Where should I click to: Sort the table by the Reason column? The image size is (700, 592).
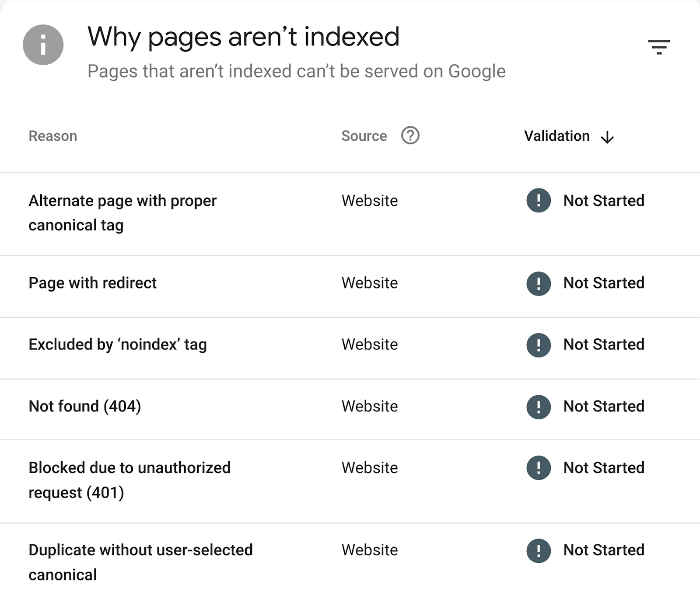point(52,136)
